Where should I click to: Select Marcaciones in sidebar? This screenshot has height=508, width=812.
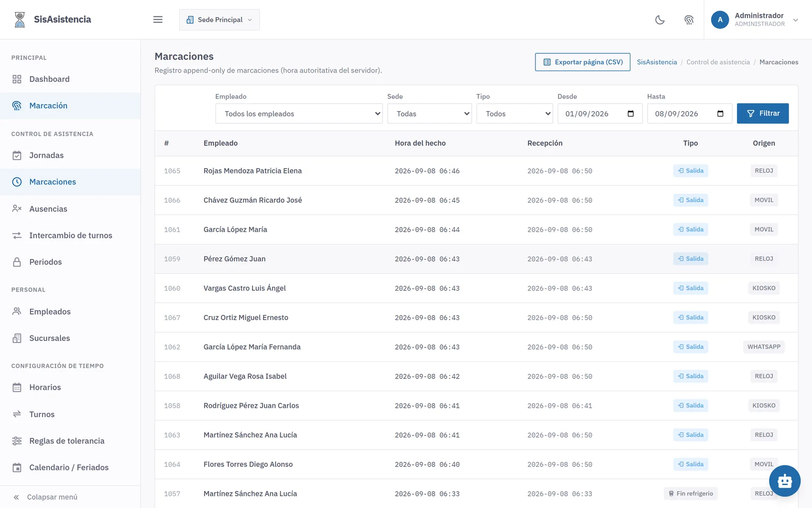(x=70, y=182)
